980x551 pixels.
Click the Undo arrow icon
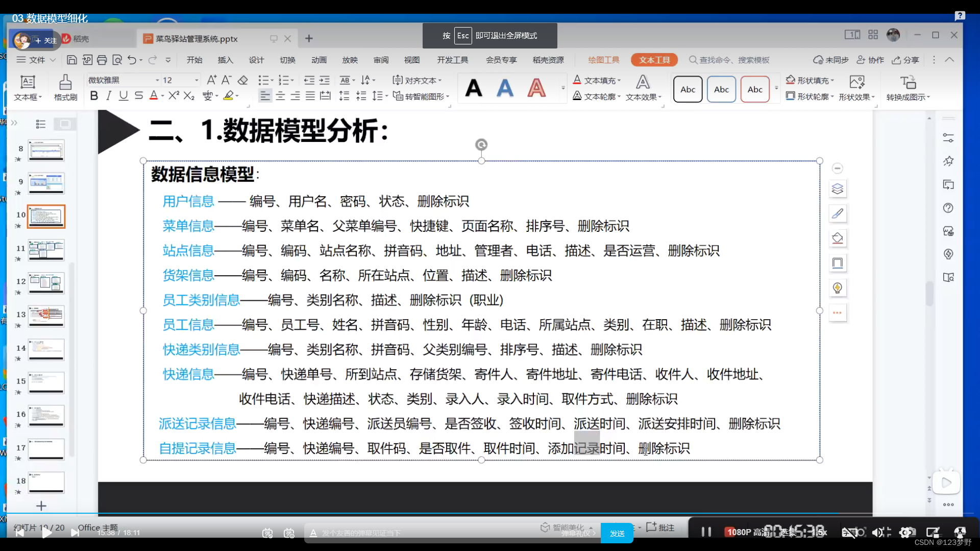[x=132, y=60]
